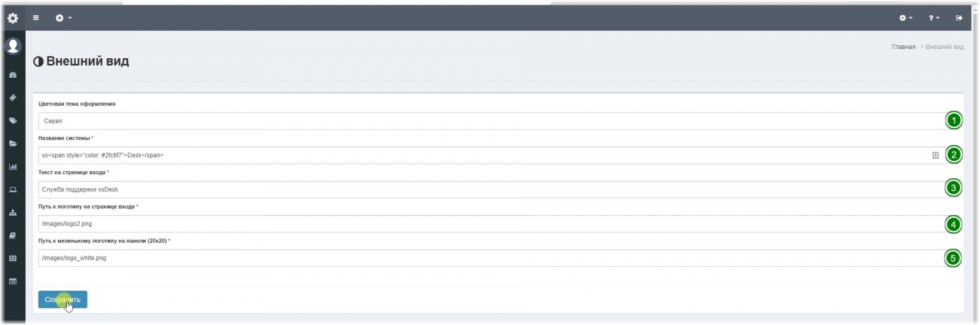Click the logout icon in header
Viewport: 980px width, 325px height.
(959, 18)
